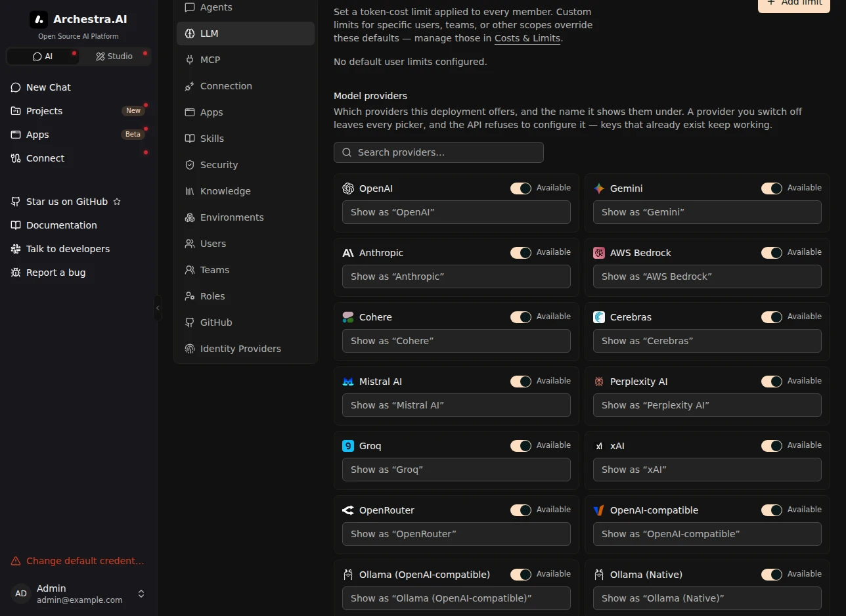Screen dimensions: 846x616
Task: Click the Gemini provider logo
Action: tap(599, 188)
